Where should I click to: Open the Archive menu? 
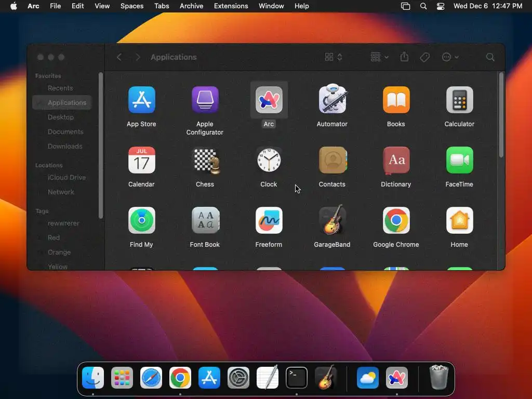[191, 6]
